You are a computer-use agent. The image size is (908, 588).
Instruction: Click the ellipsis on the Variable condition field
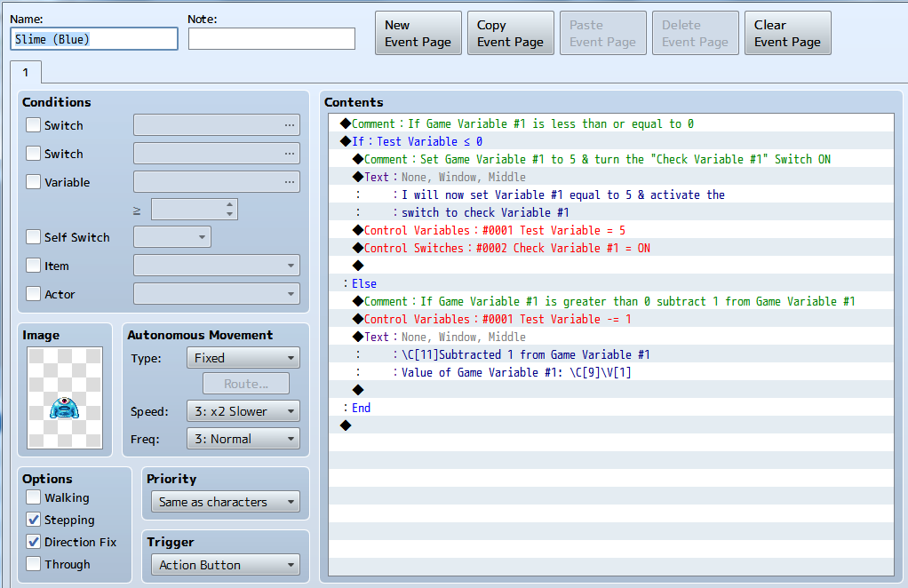[290, 182]
